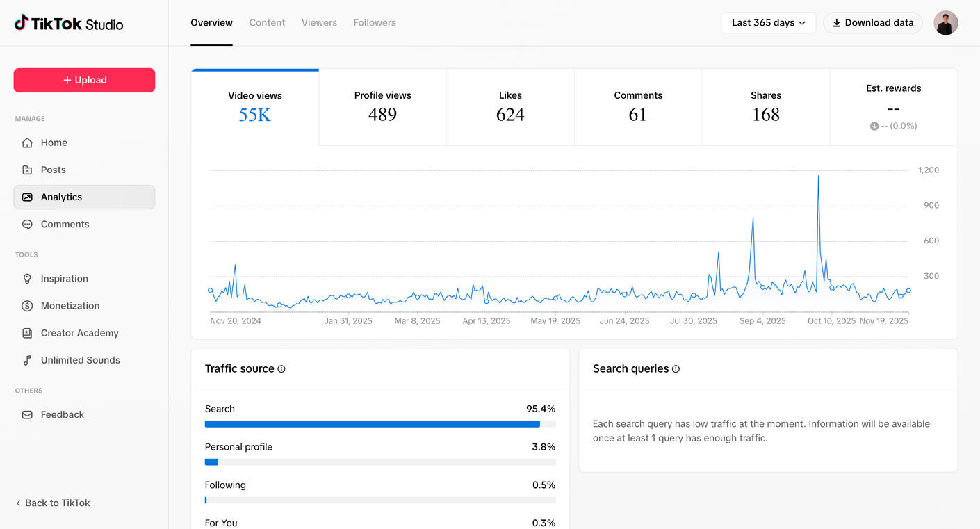Switch to the Followers tab
This screenshot has height=529, width=980.
(x=374, y=23)
